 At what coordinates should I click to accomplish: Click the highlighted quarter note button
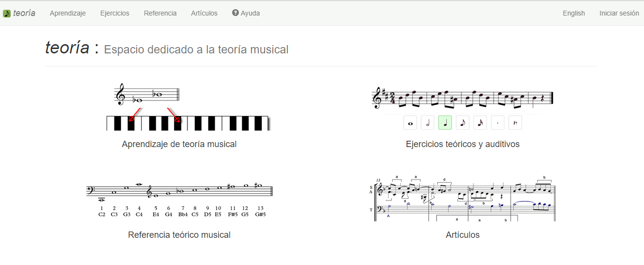pyautogui.click(x=445, y=123)
